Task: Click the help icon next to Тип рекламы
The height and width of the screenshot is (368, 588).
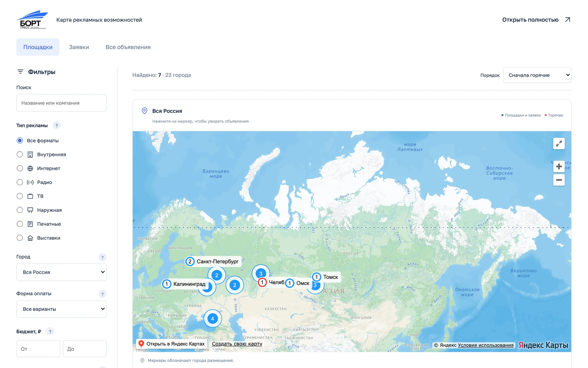Action: (57, 125)
